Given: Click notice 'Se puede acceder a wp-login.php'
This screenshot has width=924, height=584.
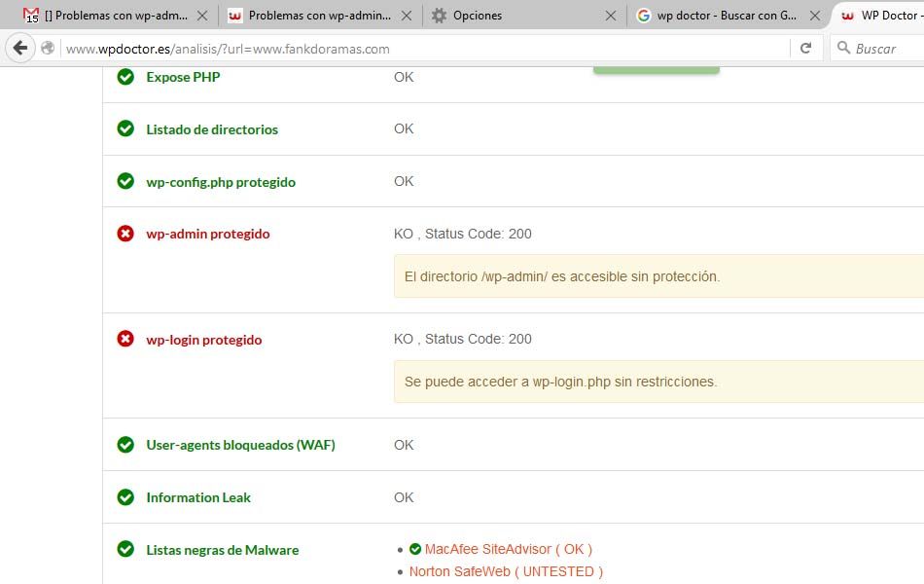Looking at the screenshot, I should 658,382.
